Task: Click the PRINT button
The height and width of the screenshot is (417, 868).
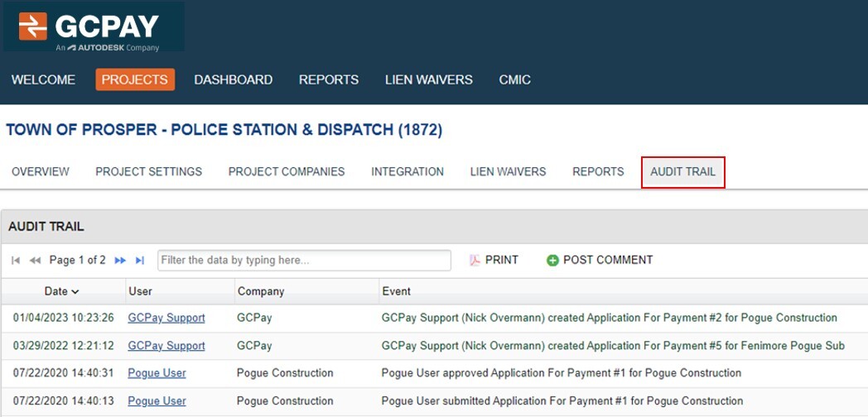Action: pyautogui.click(x=494, y=261)
